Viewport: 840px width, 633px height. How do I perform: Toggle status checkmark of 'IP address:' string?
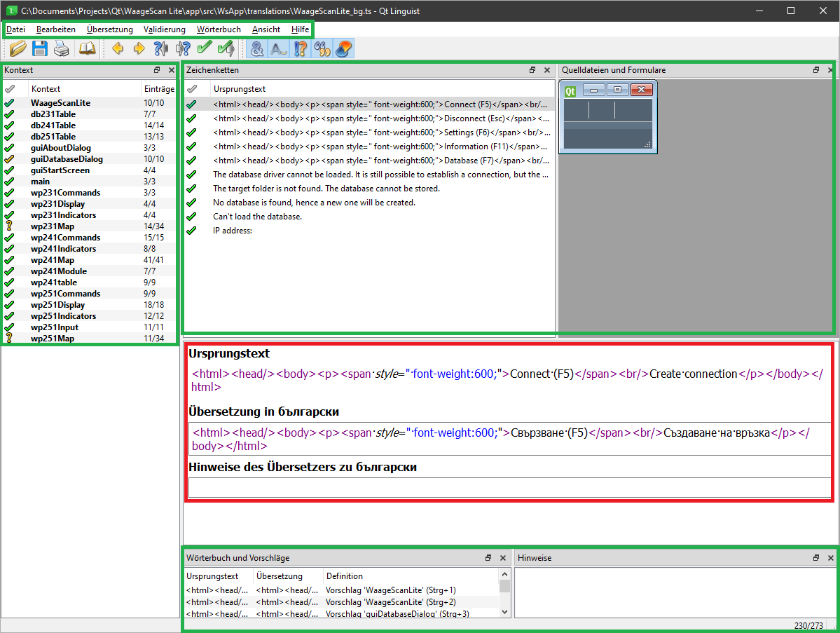[x=192, y=231]
